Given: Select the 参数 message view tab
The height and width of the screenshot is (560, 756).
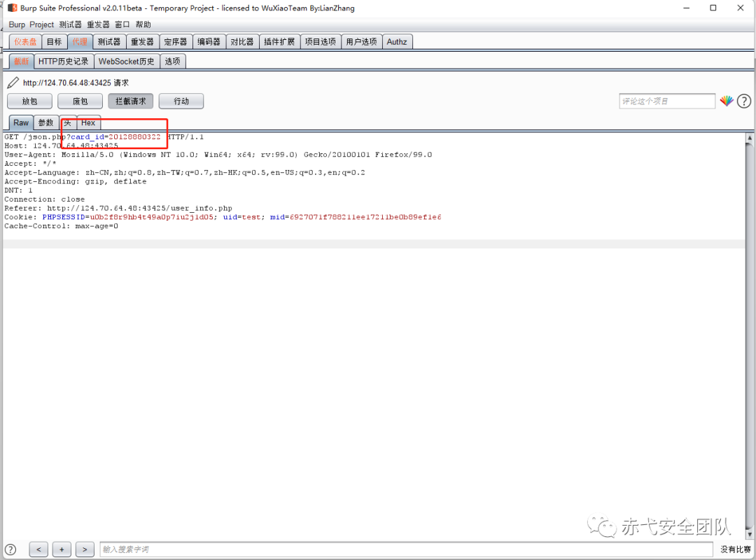Looking at the screenshot, I should coord(45,123).
